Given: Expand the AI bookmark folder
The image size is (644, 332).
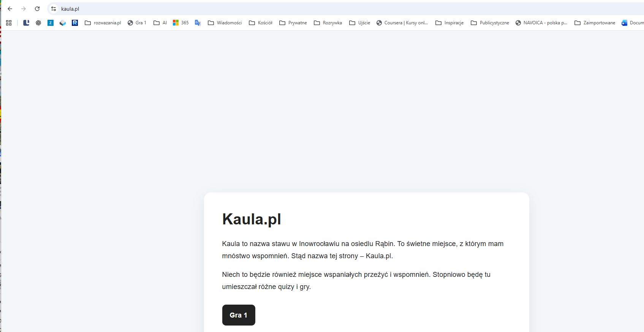Looking at the screenshot, I should [x=160, y=23].
